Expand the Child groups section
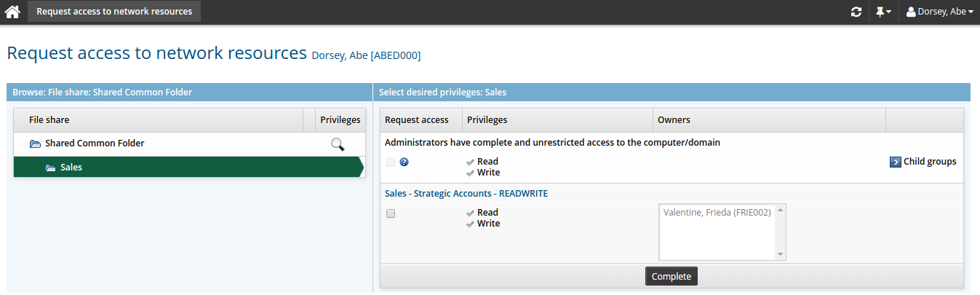This screenshot has height=295, width=980. [x=929, y=162]
